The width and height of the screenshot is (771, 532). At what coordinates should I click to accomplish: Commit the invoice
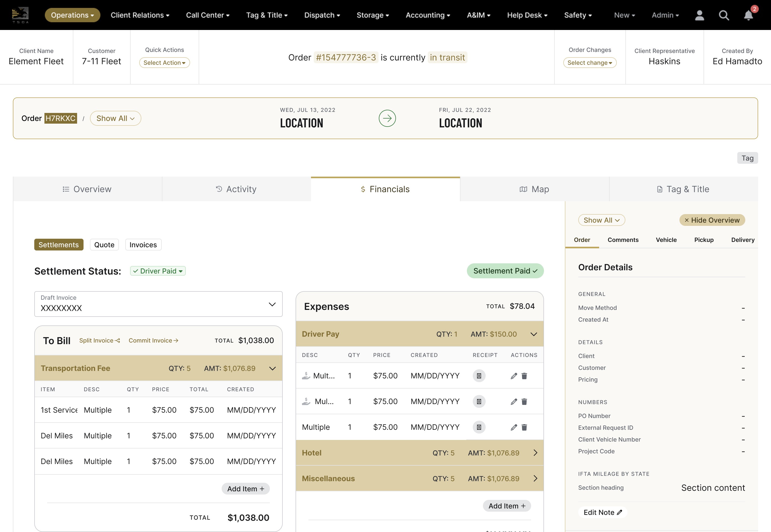tap(153, 340)
